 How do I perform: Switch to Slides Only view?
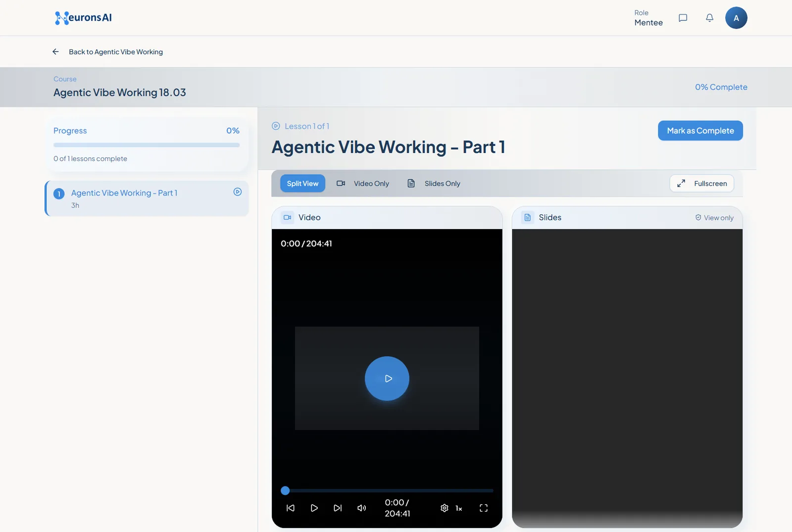[434, 183]
